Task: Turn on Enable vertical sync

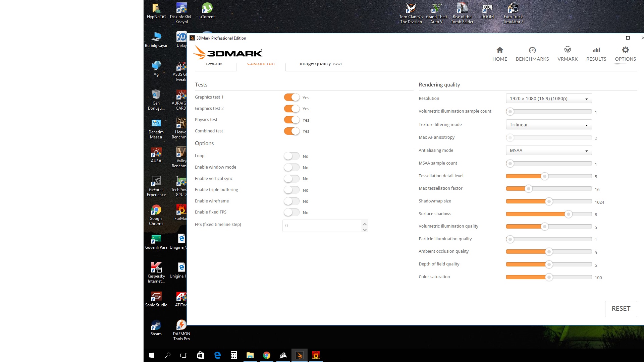Action: tap(291, 179)
